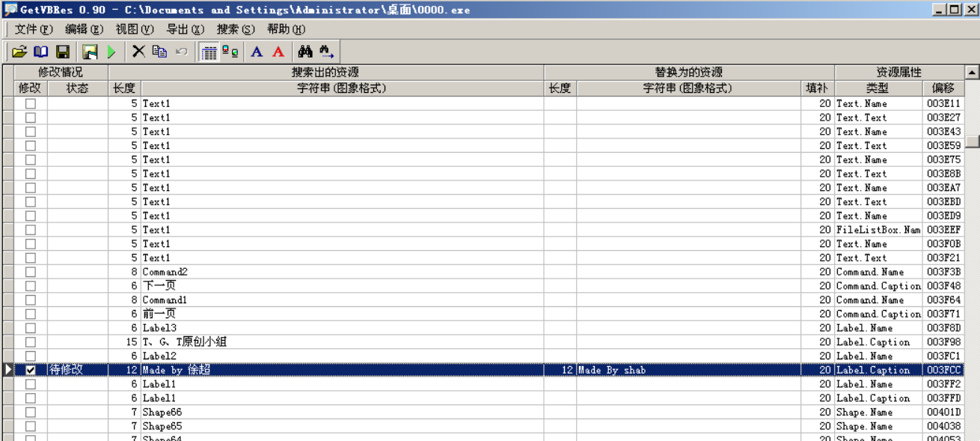
Task: Click the 偏移 column header
Action: (x=943, y=88)
